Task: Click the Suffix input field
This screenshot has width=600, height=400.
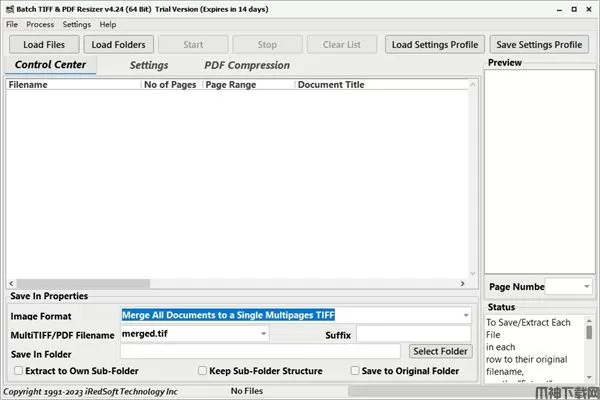Action: click(414, 334)
